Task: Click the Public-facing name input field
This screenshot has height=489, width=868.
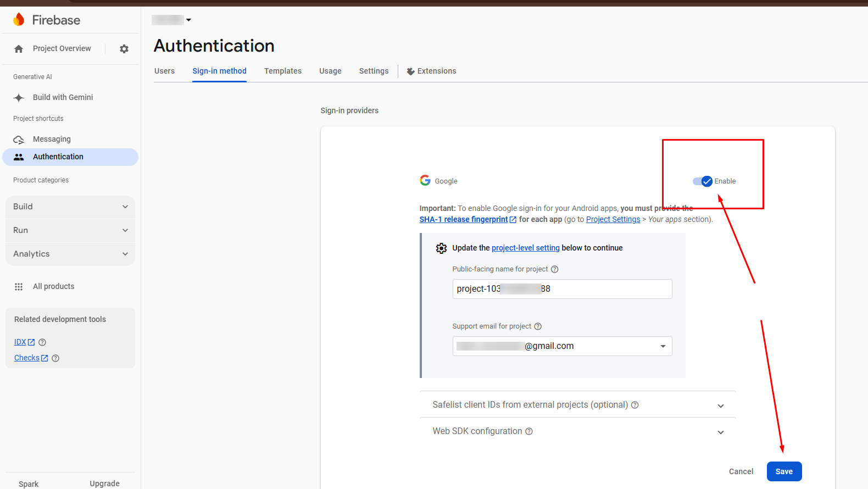Action: click(562, 289)
